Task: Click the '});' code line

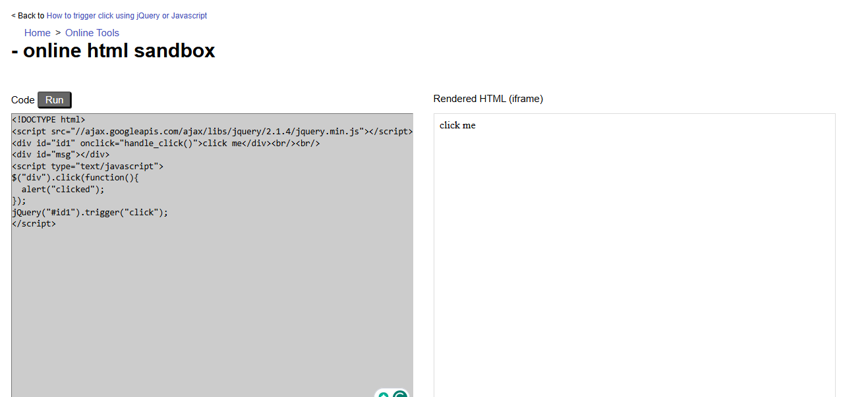Action: tap(19, 201)
